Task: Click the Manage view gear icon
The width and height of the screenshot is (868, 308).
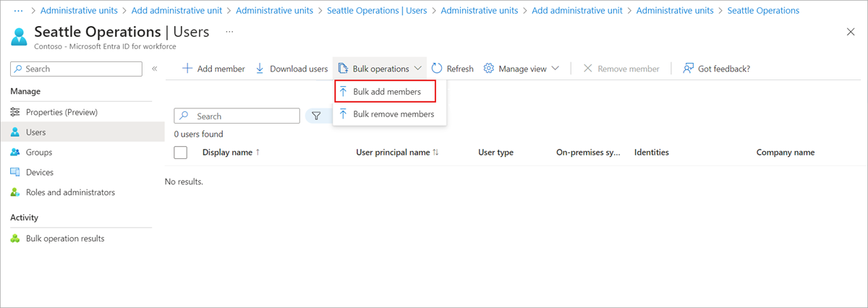Action: pos(489,69)
